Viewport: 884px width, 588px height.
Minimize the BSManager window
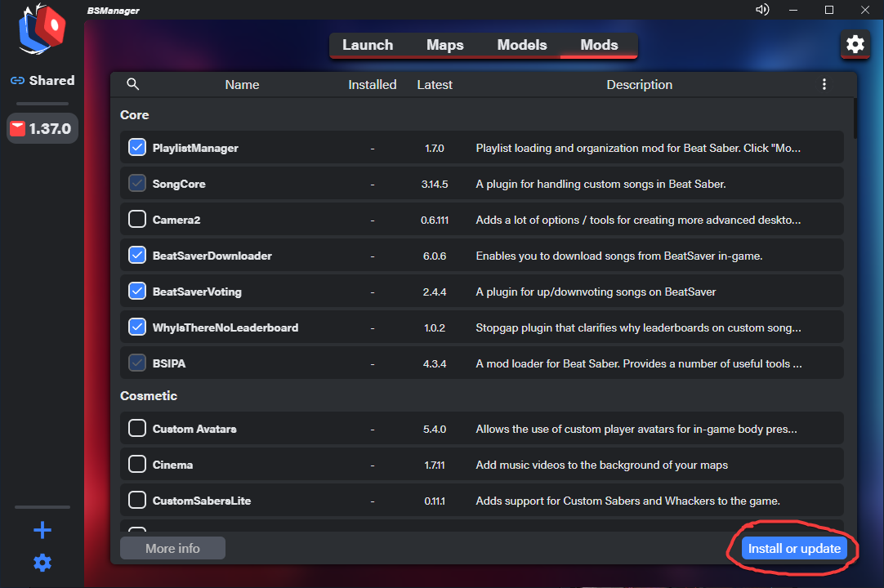[x=793, y=10]
